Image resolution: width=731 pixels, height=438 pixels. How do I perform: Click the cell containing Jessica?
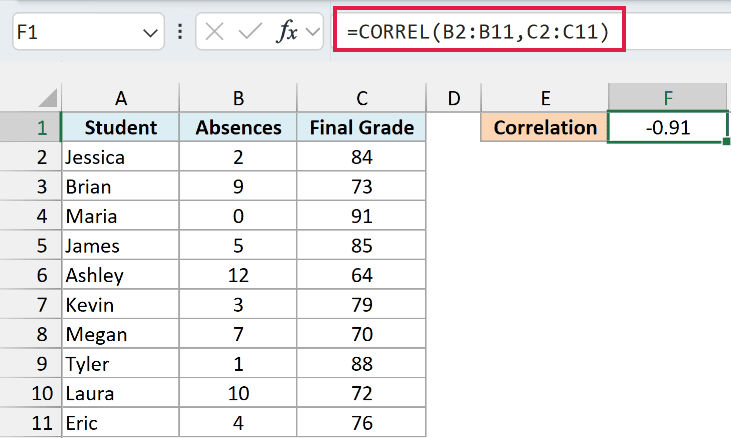coord(121,157)
